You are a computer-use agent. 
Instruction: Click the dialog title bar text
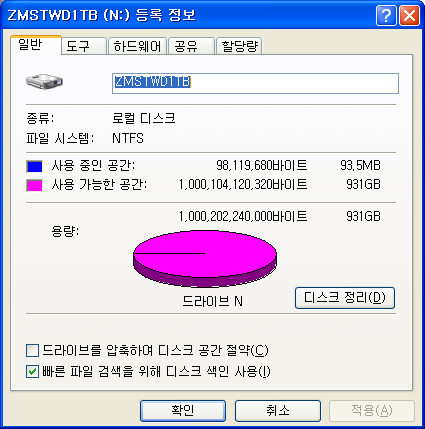[101, 15]
